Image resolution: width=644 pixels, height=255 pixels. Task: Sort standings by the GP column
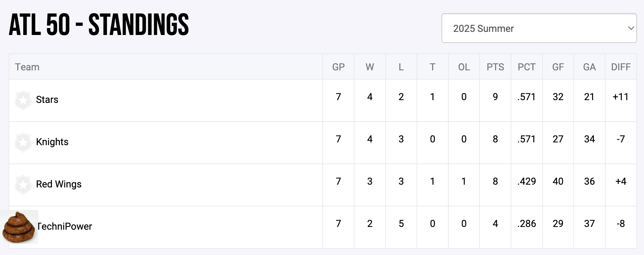click(x=338, y=67)
